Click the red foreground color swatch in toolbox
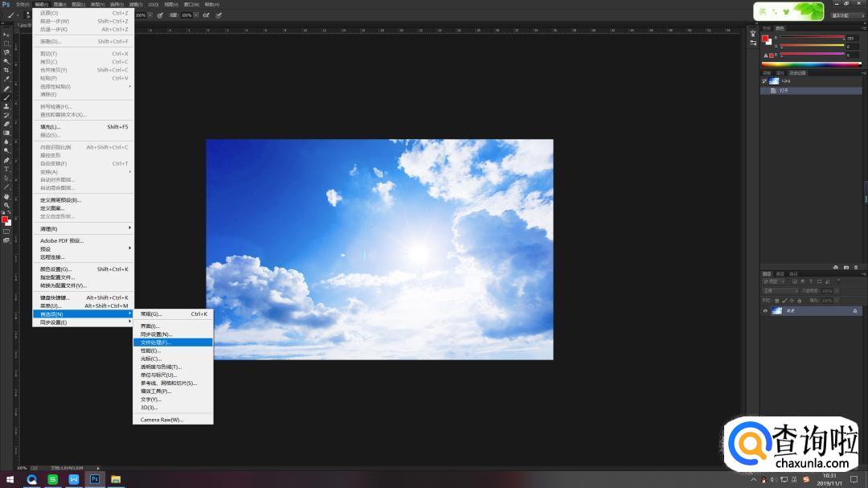 click(x=4, y=219)
